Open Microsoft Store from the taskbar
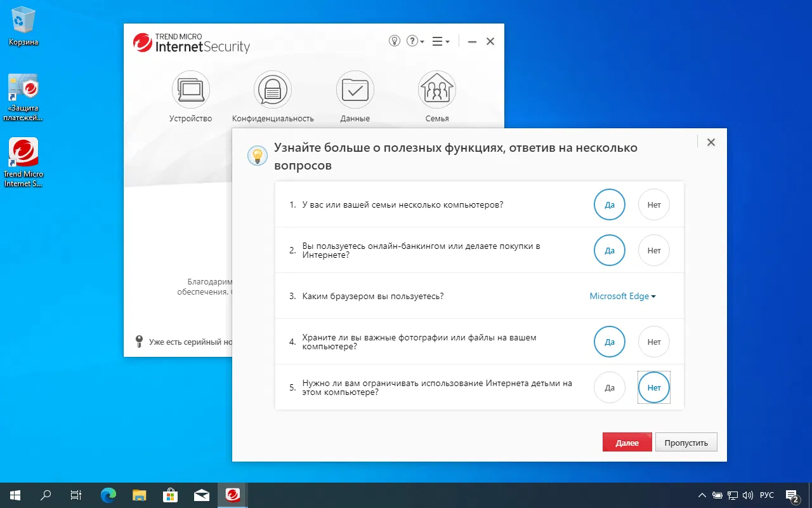The height and width of the screenshot is (508, 812). [x=171, y=495]
